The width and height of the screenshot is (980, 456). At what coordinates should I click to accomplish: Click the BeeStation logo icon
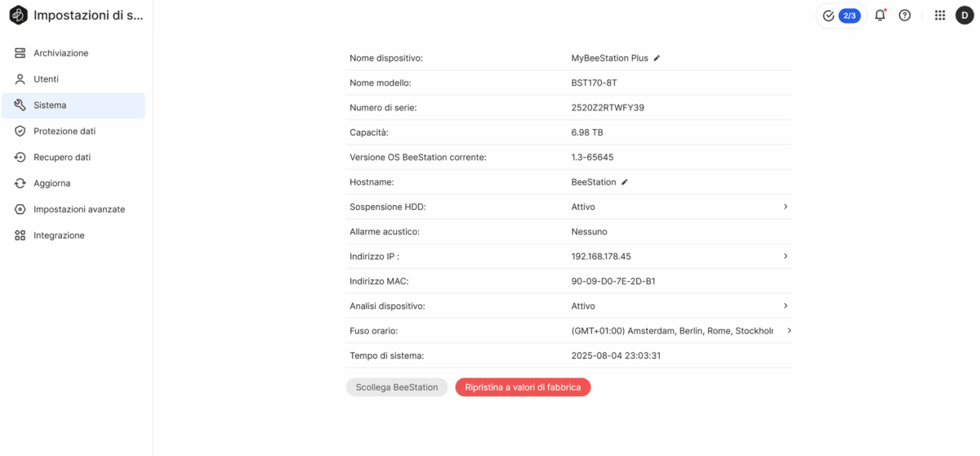(18, 16)
